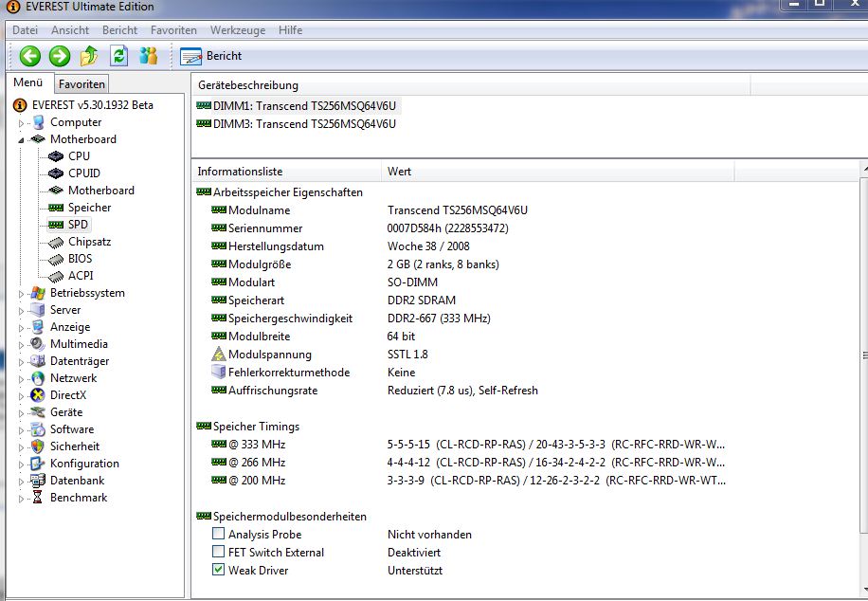This screenshot has width=868, height=601.
Task: Click the Geräte devices icon
Action: click(x=38, y=412)
